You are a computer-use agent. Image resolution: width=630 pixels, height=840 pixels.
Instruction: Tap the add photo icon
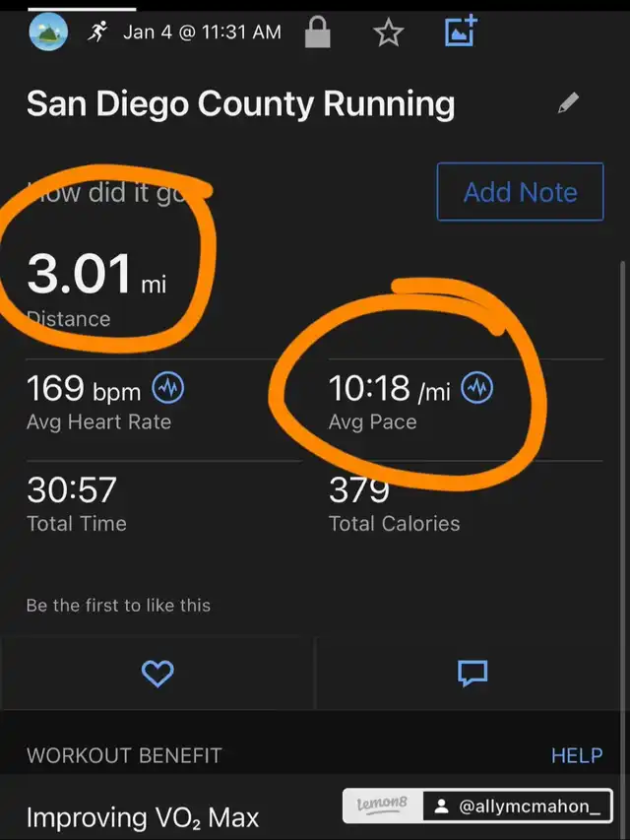pyautogui.click(x=462, y=31)
